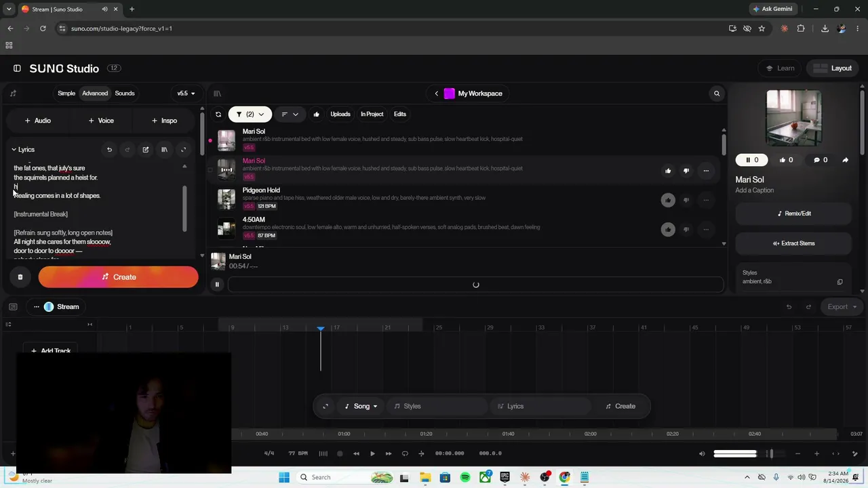
Task: Switch to Simple creation mode
Action: (x=66, y=94)
